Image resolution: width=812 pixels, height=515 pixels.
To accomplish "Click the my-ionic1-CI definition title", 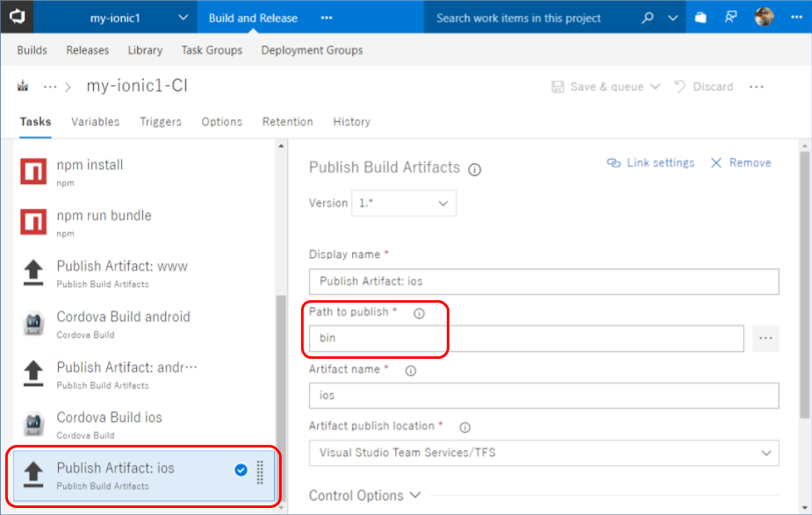I will pos(137,85).
